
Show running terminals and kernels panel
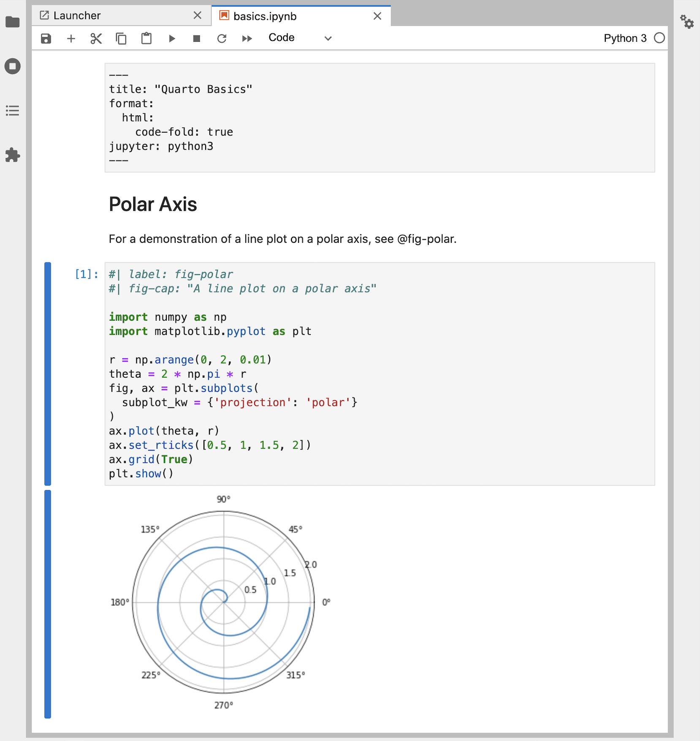[x=13, y=66]
